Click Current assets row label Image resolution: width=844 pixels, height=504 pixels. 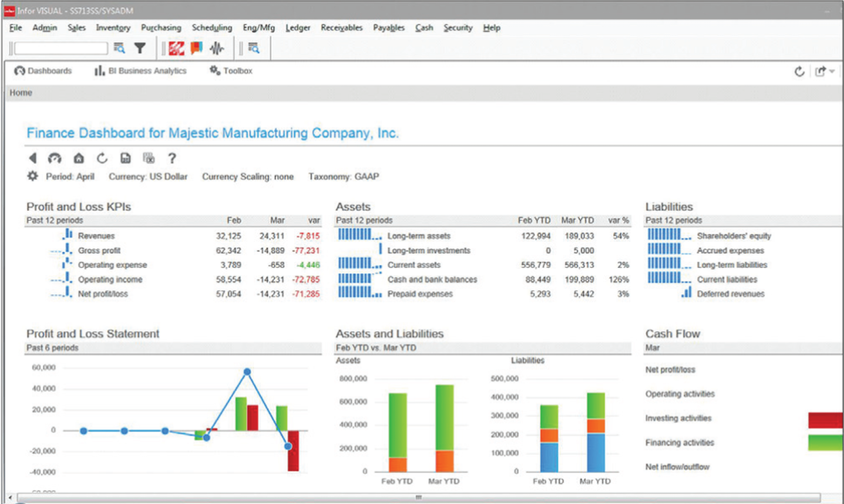[414, 265]
